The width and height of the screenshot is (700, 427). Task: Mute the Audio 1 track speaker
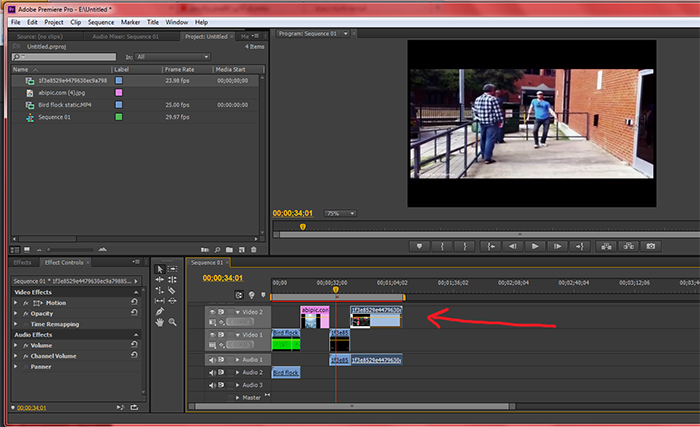(212, 360)
